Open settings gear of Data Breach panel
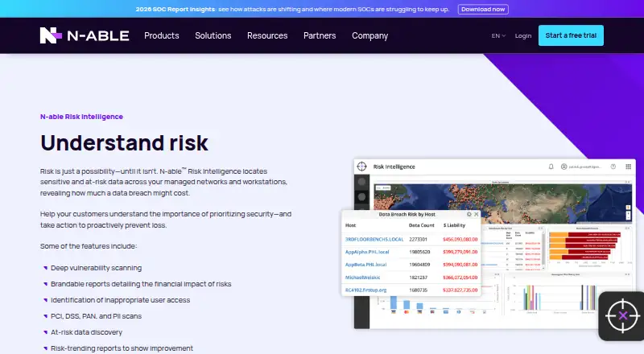 [469, 214]
